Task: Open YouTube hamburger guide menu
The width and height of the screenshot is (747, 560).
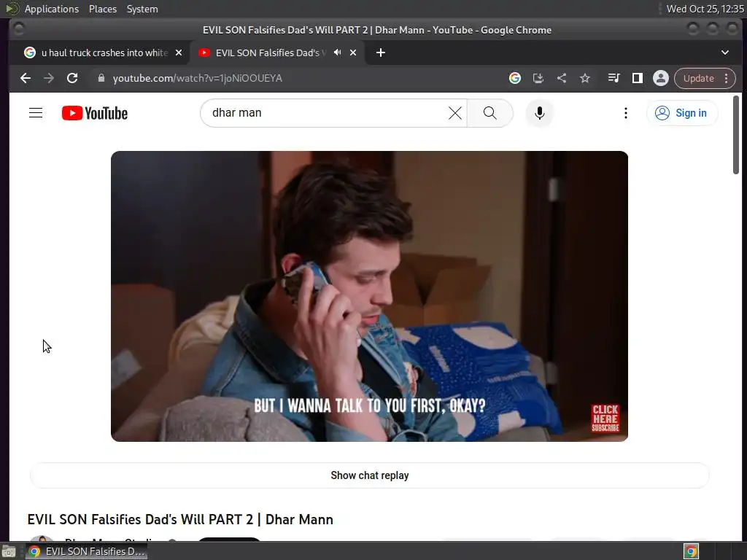Action: (36, 113)
